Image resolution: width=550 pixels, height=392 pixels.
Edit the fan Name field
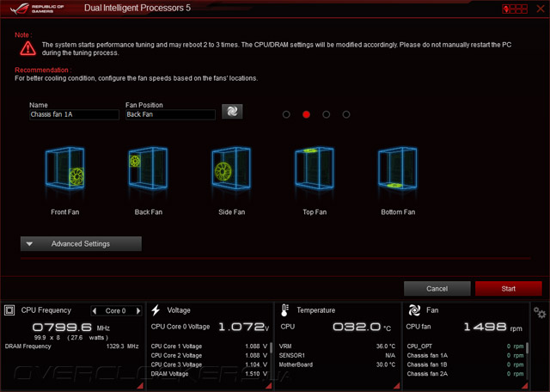coord(74,114)
